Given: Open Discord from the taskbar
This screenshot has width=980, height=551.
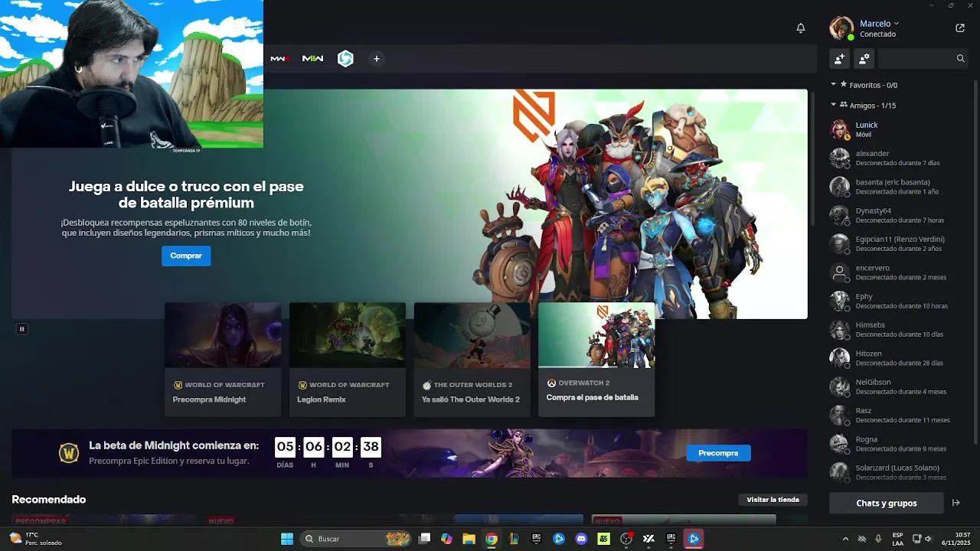Looking at the screenshot, I should (581, 539).
